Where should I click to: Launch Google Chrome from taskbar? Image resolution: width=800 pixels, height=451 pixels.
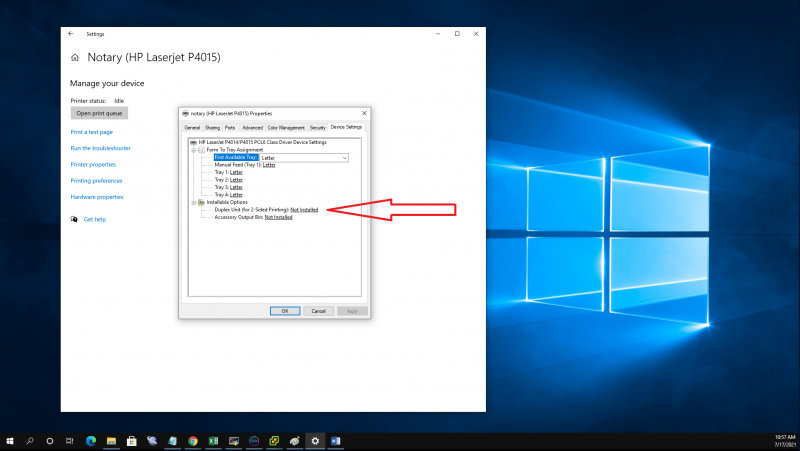(193, 441)
